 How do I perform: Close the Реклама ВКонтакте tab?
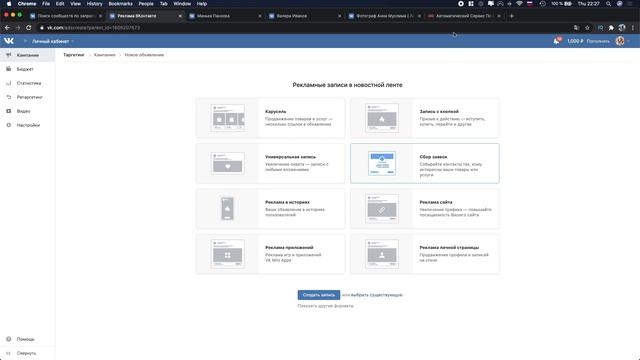(180, 16)
